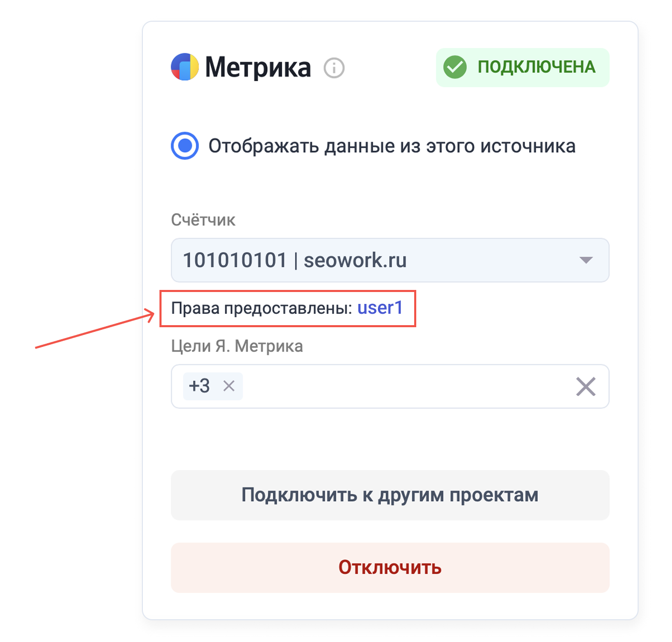Select the radio button for this data source
This screenshot has height=642, width=672.
pyautogui.click(x=185, y=146)
